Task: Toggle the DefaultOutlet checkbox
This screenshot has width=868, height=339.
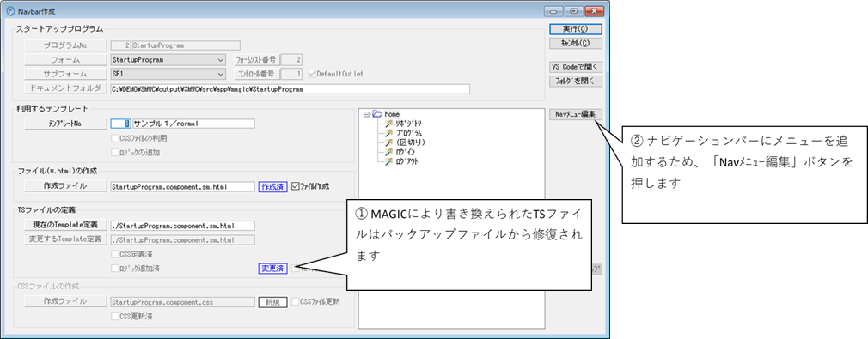Action: (x=311, y=74)
